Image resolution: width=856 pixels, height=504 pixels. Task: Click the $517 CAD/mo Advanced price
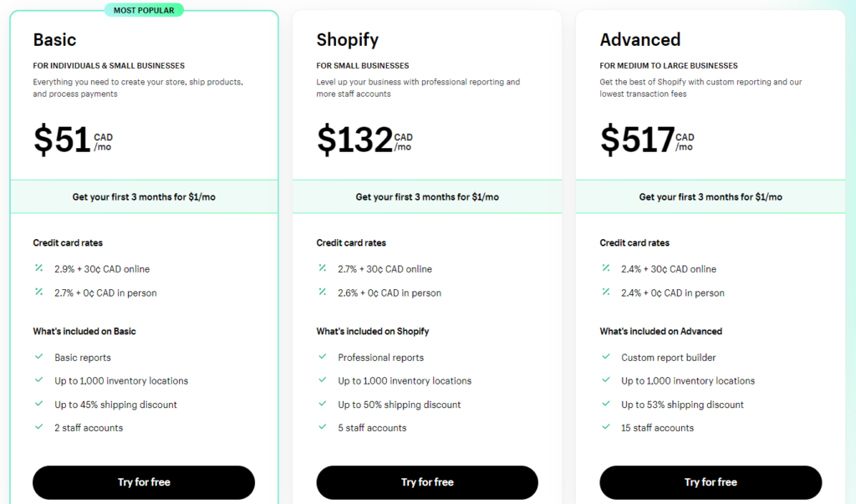click(x=647, y=140)
